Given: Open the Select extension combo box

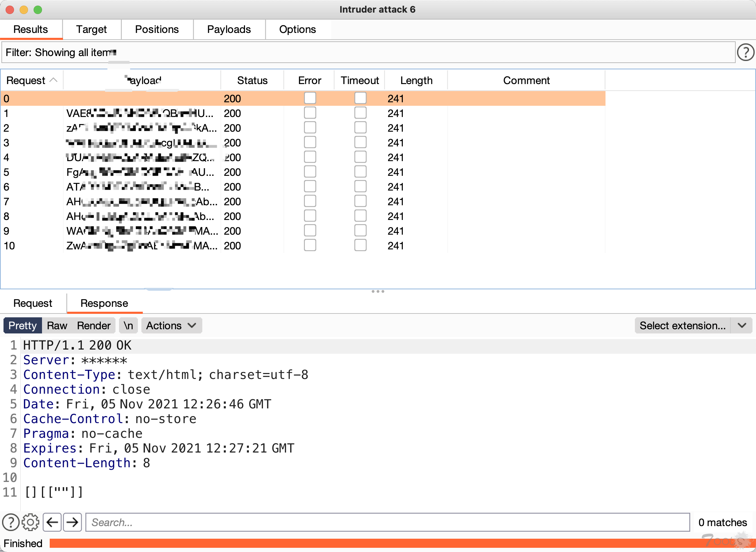Looking at the screenshot, I should pyautogui.click(x=682, y=325).
